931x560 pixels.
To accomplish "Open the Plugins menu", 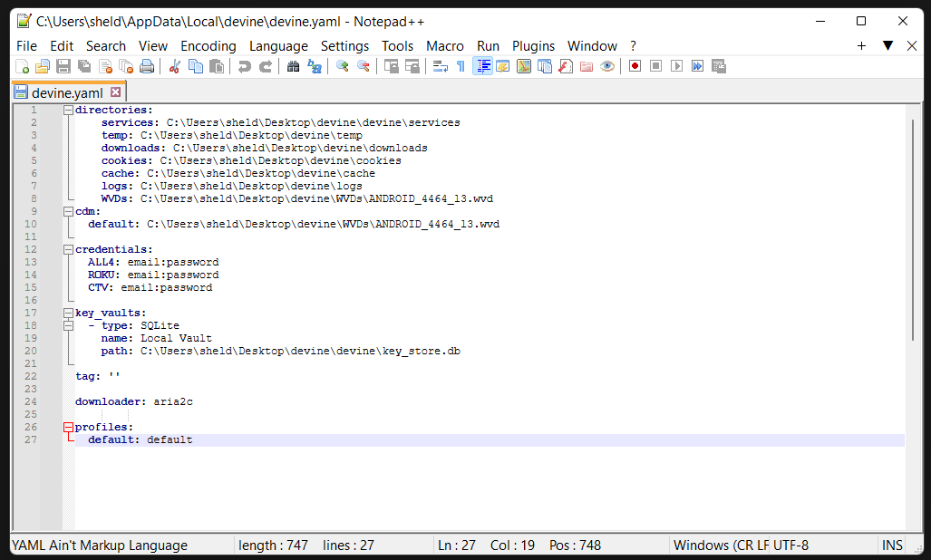I will pyautogui.click(x=533, y=45).
